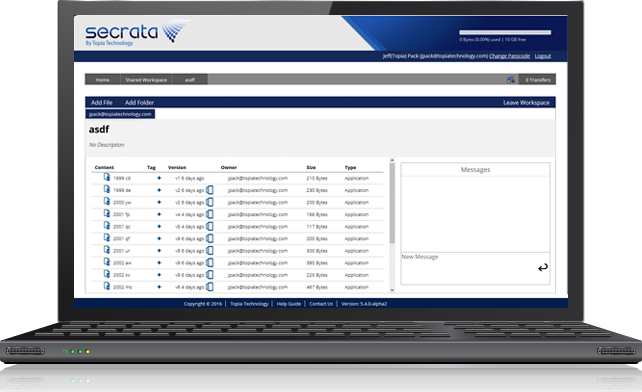
Task: Click the tag diamond for 2001 qf
Action: coord(159,238)
